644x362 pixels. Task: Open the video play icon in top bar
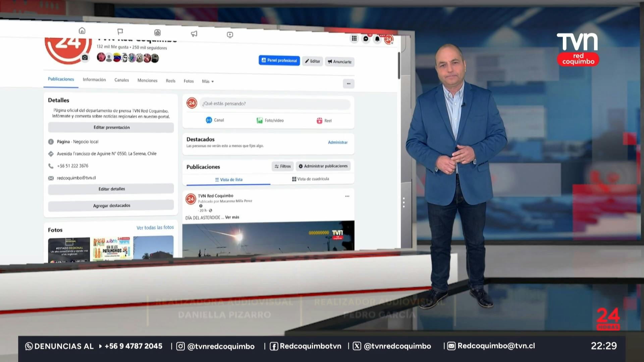click(230, 35)
